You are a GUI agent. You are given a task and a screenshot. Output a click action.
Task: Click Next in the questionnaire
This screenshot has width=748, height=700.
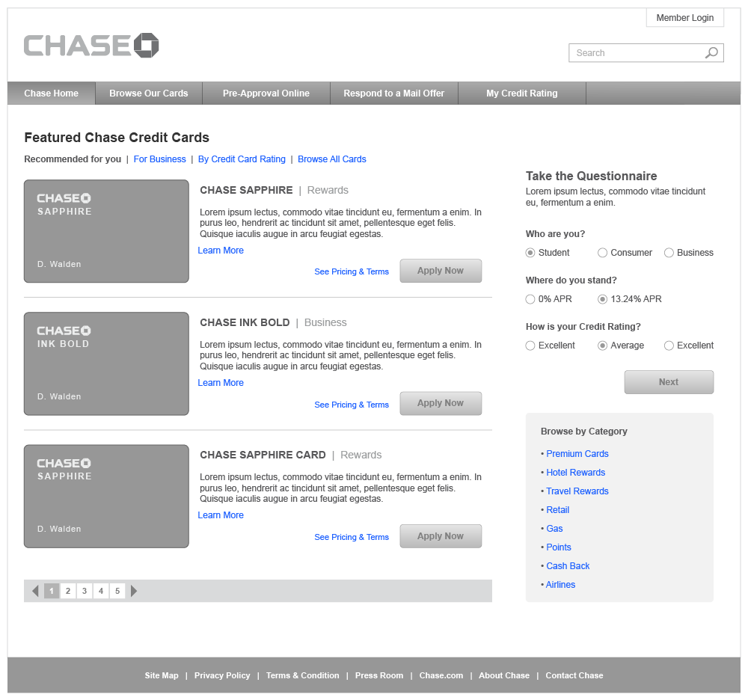pyautogui.click(x=669, y=382)
